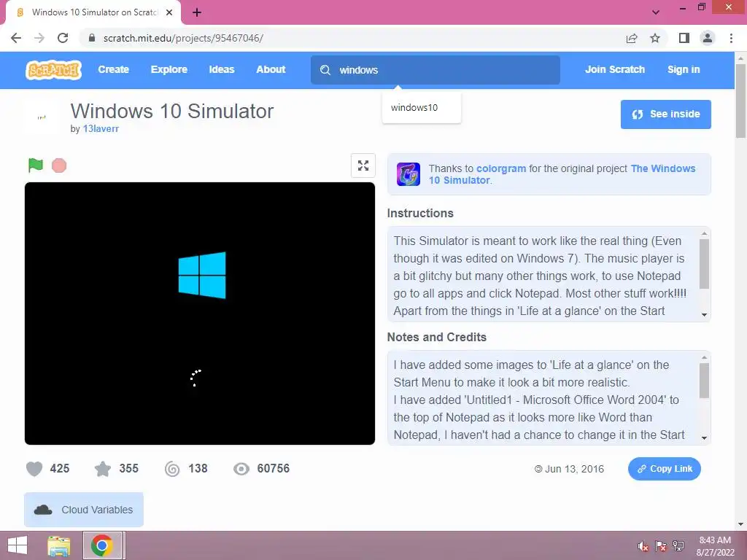The image size is (747, 560).
Task: Open Windows Start button
Action: [x=18, y=545]
